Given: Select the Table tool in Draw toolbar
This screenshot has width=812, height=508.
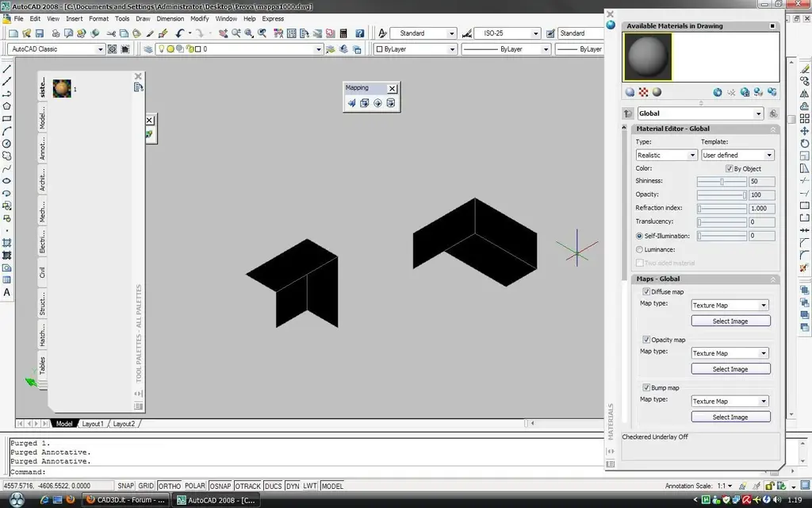Looking at the screenshot, I should [6, 280].
